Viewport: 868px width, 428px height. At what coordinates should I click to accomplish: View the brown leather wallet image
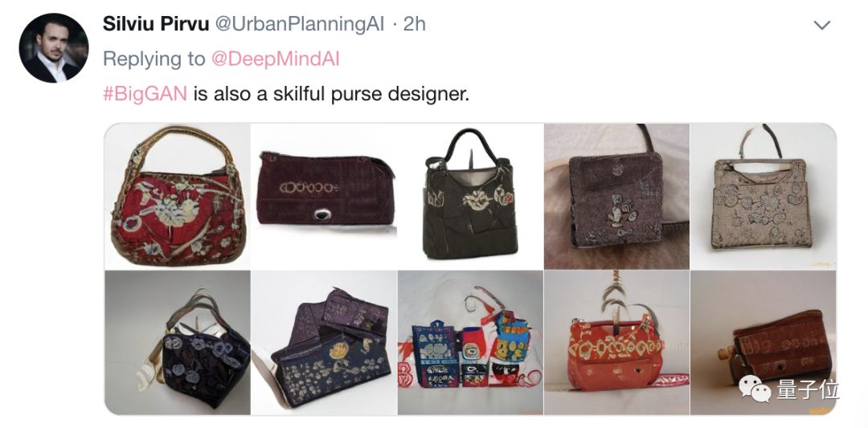pos(764,342)
